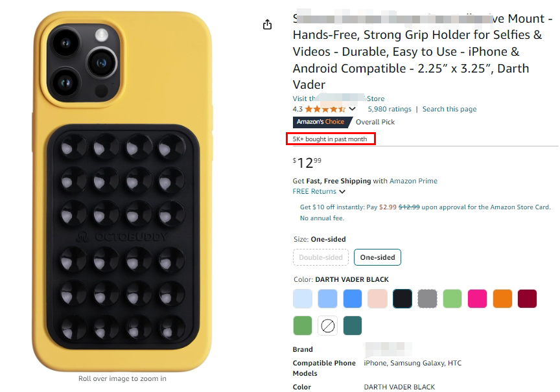Select the orange color swatch
This screenshot has height=392, width=560.
[502, 299]
